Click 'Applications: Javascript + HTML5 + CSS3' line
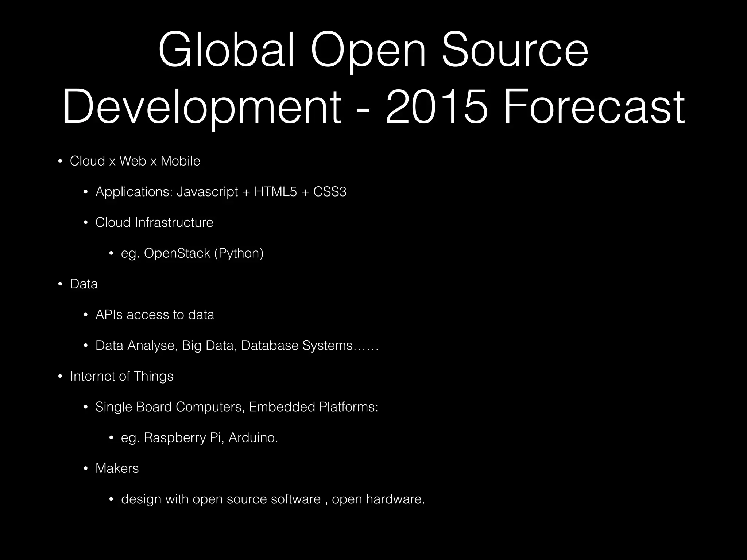This screenshot has width=747, height=560. click(221, 192)
